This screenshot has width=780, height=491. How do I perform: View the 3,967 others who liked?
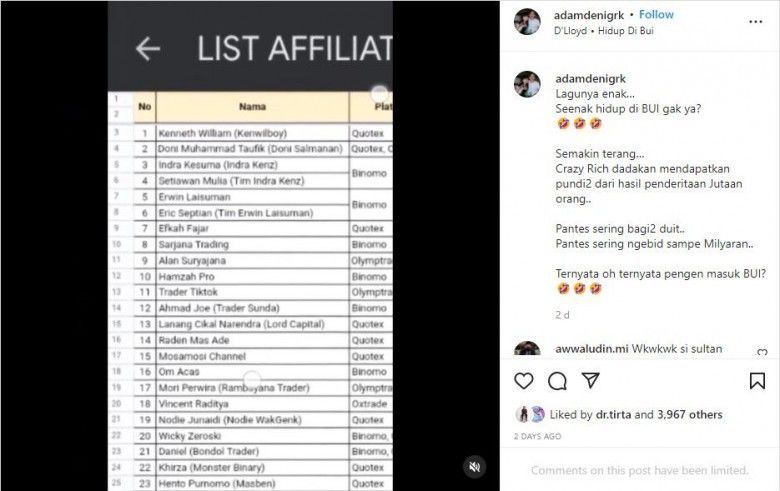(x=690, y=414)
